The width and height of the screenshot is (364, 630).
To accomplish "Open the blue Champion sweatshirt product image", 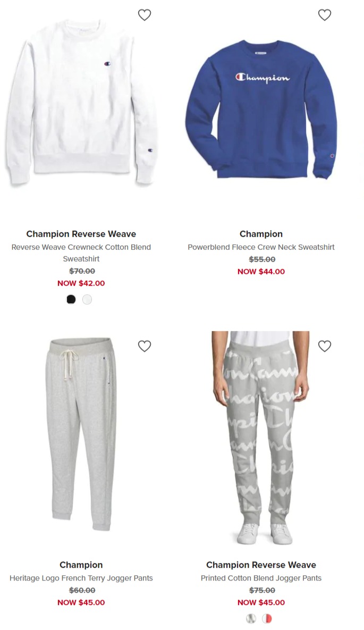I will [x=261, y=108].
